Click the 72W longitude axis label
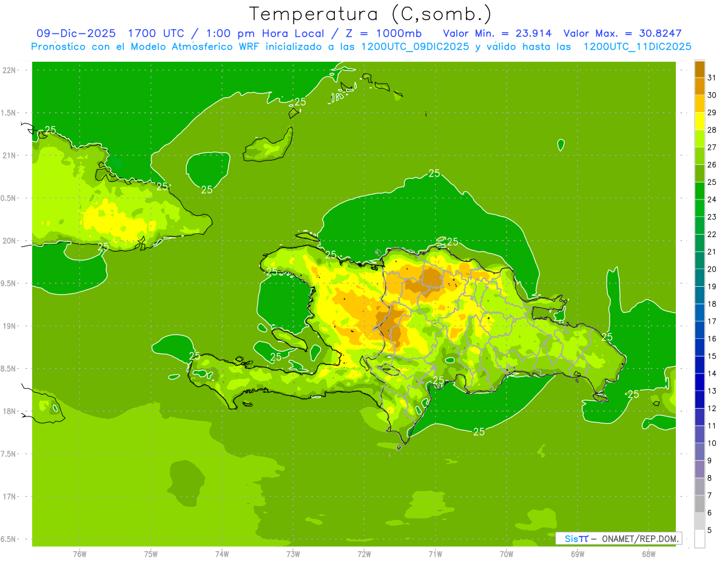 coord(364,554)
